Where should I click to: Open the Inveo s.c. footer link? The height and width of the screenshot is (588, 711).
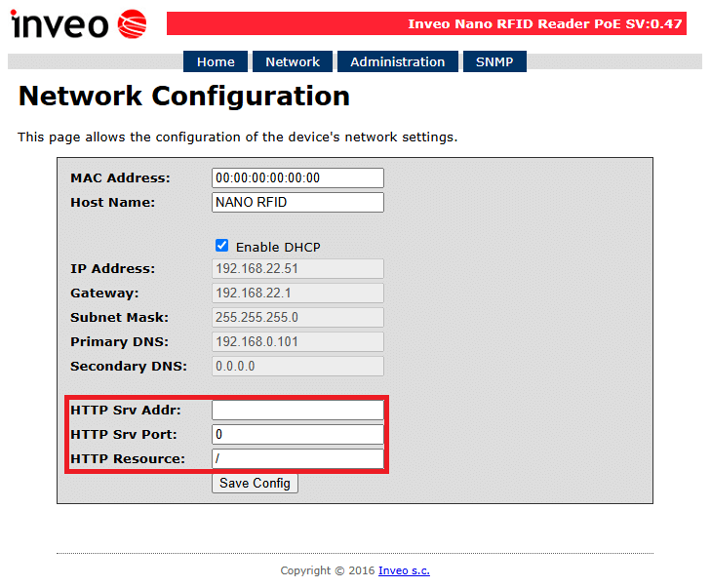(x=404, y=570)
